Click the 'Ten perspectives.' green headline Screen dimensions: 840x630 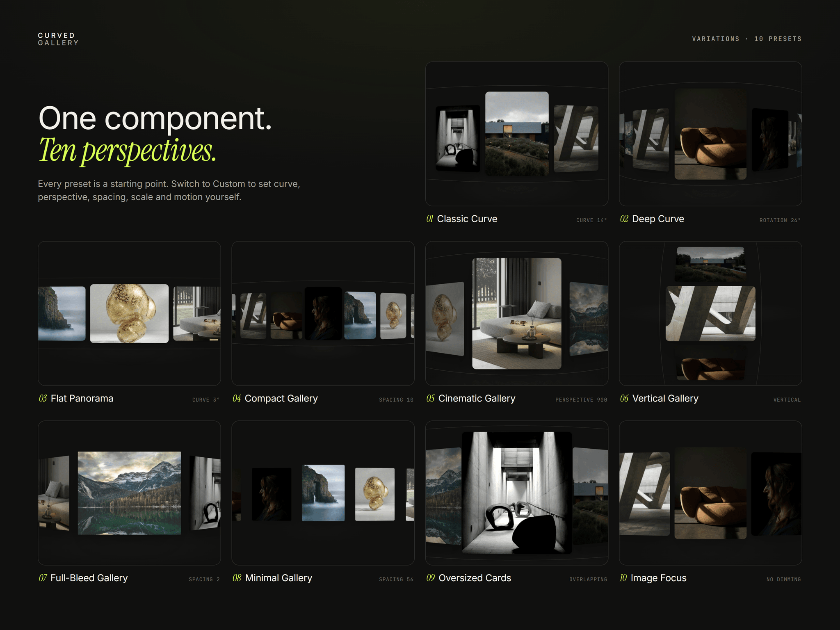(x=128, y=151)
